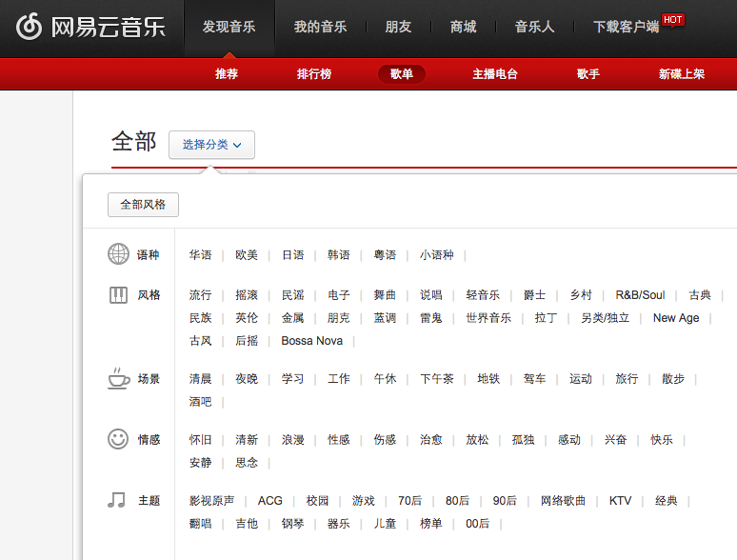This screenshot has width=737, height=560.
Task: Go to 我的音乐 tab
Action: [x=321, y=27]
